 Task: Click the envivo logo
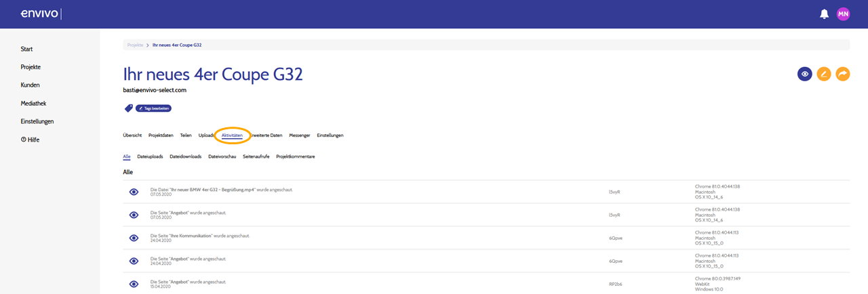tap(41, 14)
